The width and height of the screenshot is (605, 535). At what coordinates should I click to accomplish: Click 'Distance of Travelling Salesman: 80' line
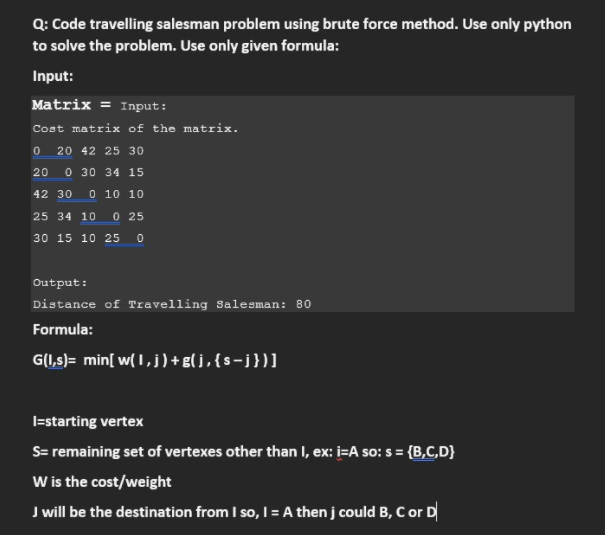[x=172, y=304]
